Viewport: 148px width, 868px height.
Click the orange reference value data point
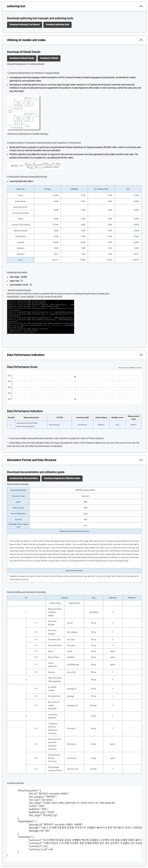75,399
